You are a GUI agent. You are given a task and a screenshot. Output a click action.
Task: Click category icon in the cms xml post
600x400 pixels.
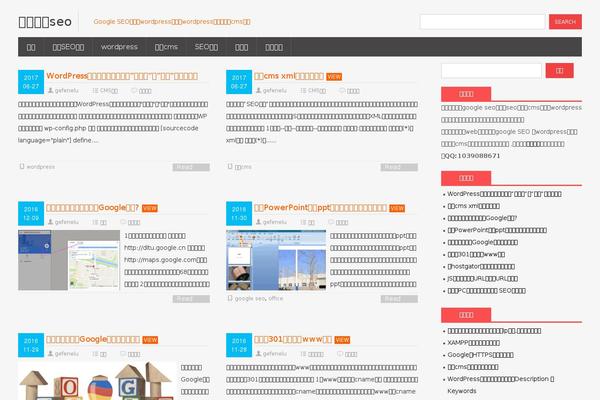point(303,91)
